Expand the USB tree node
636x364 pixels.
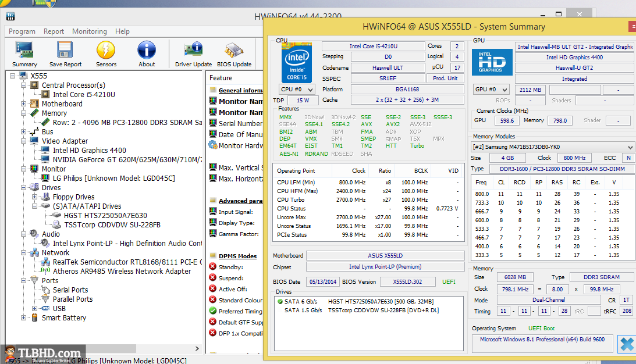point(34,308)
